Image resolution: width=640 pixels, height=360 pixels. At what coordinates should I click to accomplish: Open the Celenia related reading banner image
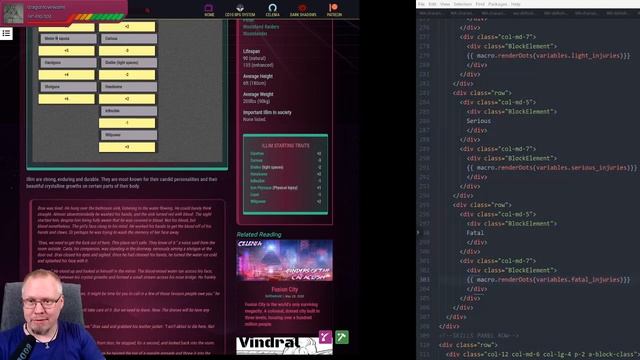click(x=284, y=260)
